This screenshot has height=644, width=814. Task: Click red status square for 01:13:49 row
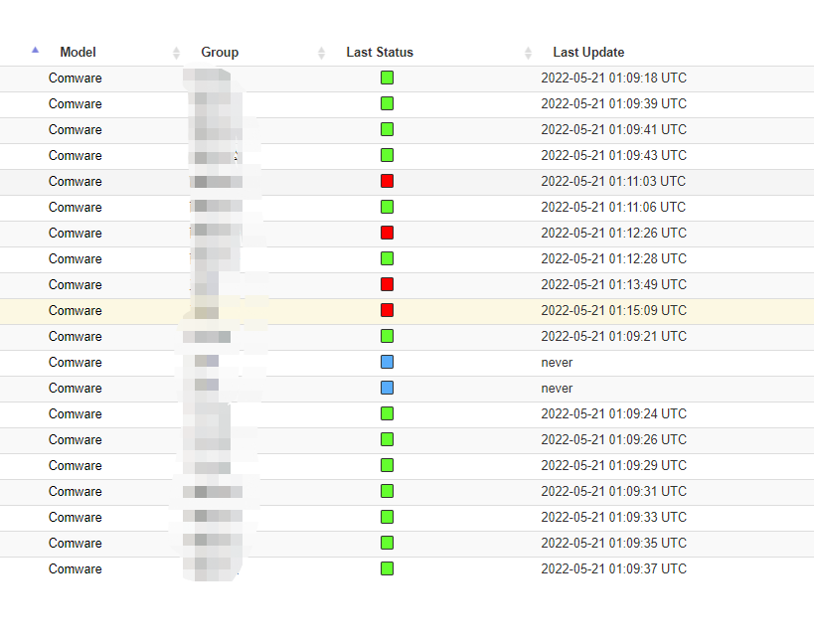pyautogui.click(x=387, y=284)
